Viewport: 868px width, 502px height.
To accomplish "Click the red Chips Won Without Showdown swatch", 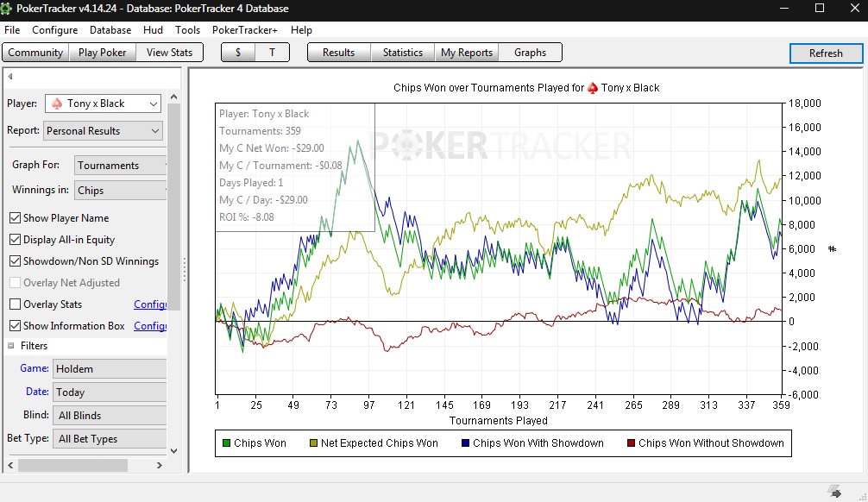I will (x=631, y=443).
